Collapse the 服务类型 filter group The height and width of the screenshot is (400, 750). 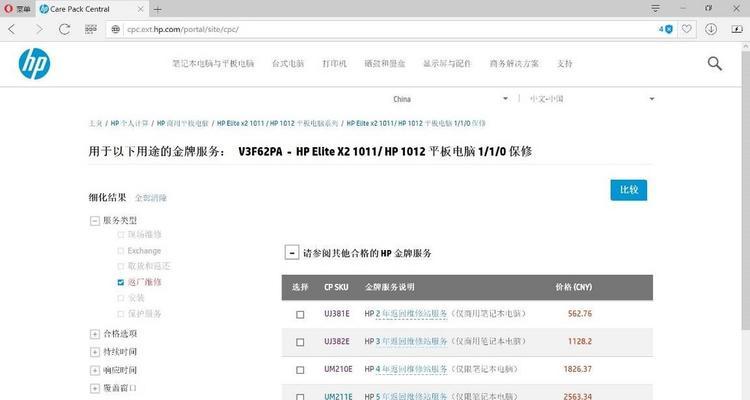tap(95, 221)
